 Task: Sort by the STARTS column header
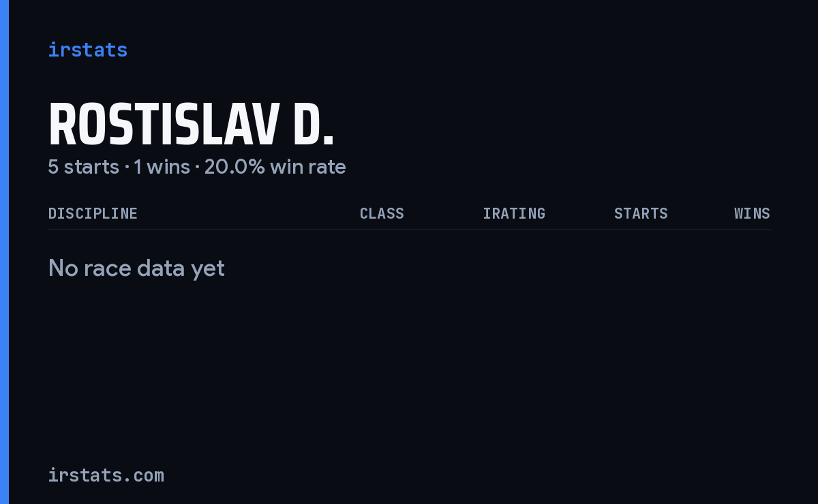pyautogui.click(x=641, y=213)
